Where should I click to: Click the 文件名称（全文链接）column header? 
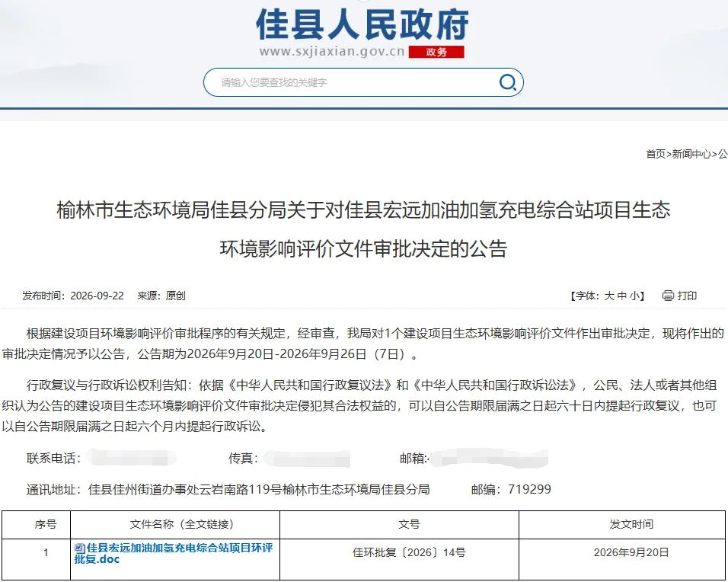coord(181,524)
